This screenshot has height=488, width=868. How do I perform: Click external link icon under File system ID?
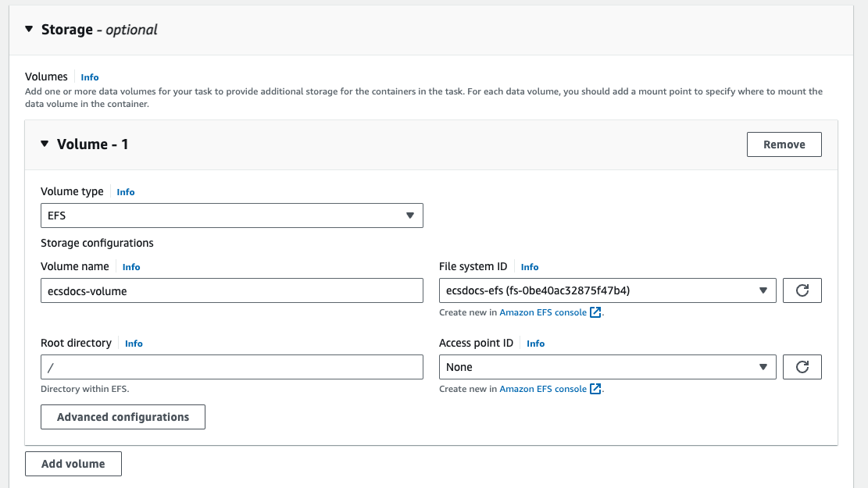point(596,312)
